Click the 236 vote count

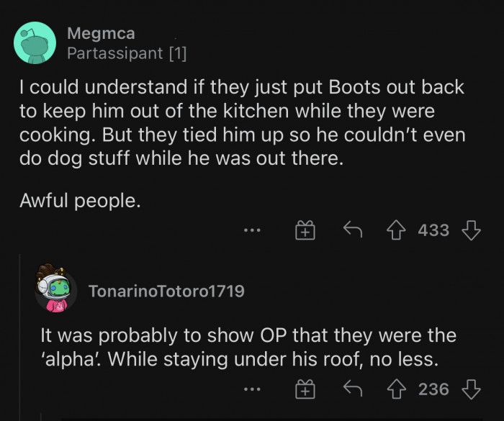point(433,389)
